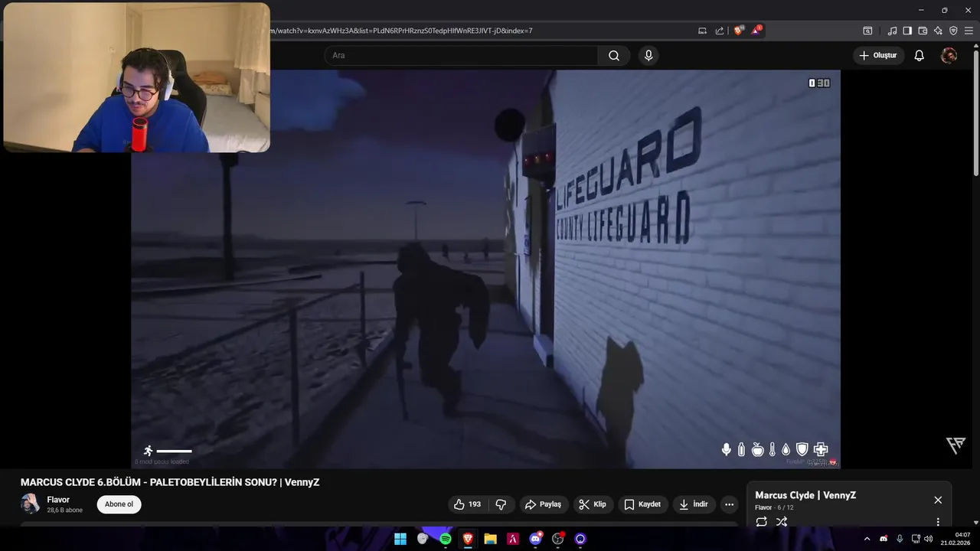Open Brave Rewards triangle icon
The width and height of the screenshot is (980, 551).
point(756,31)
